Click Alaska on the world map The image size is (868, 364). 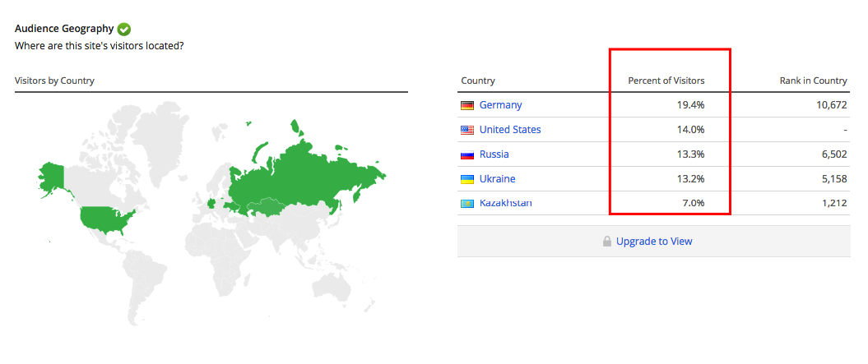[x=51, y=175]
